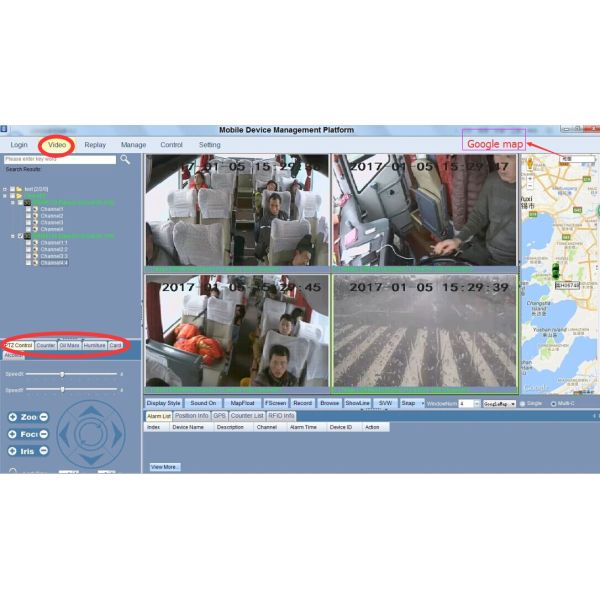Click the Zoom minus icon in PTZ panel
This screenshot has height=600, width=600.
(43, 417)
